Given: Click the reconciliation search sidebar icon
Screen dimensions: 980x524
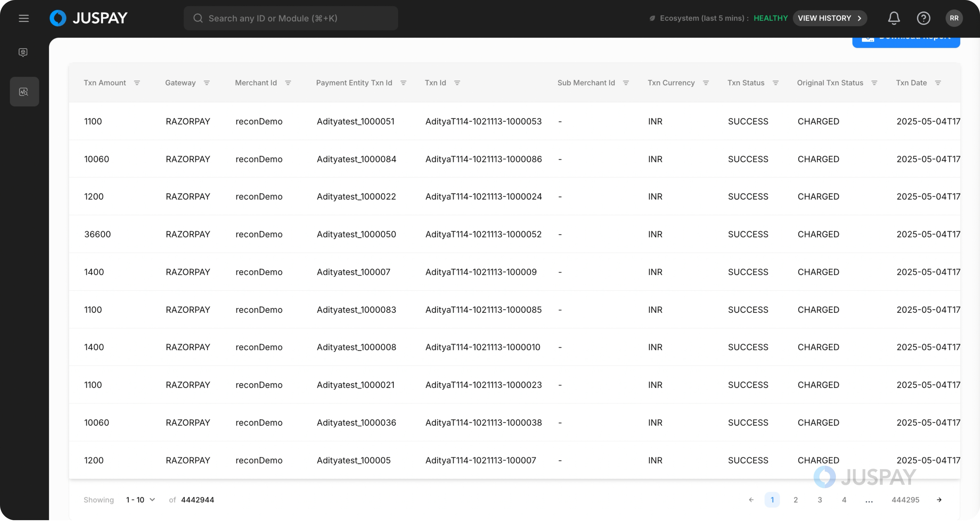Looking at the screenshot, I should point(24,92).
